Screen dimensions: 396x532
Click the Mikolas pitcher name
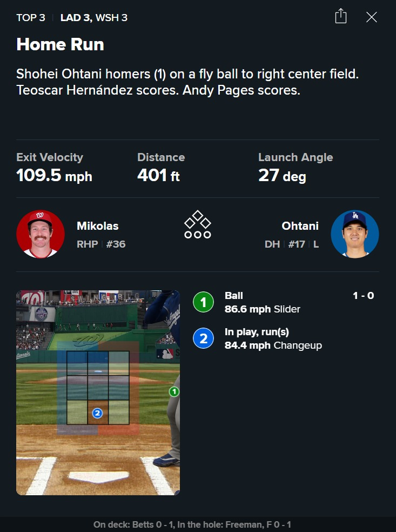point(97,226)
